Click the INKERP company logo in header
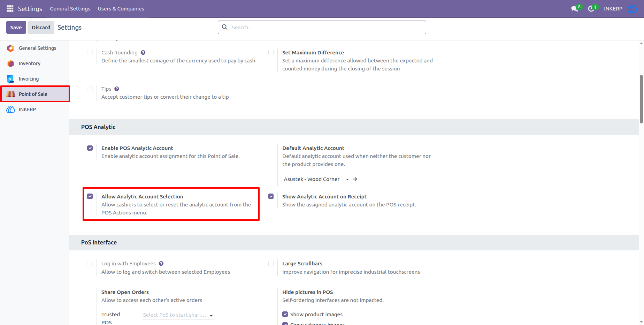Image resolution: width=644 pixels, height=325 pixels. tap(632, 9)
